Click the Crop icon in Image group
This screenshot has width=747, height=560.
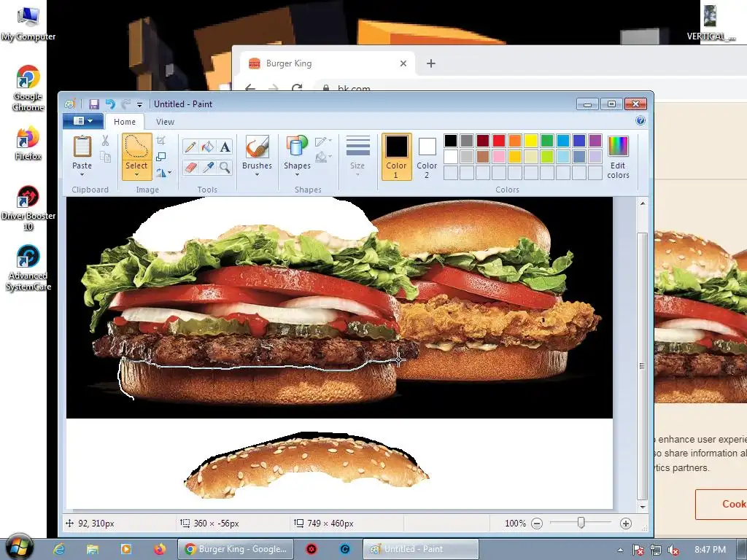[161, 141]
